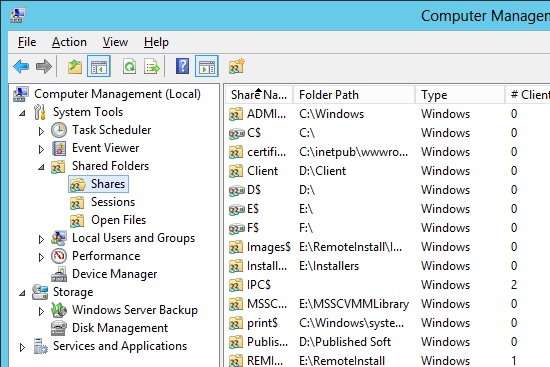Image resolution: width=550 pixels, height=367 pixels.
Task: Click the Local Users and Groups icon
Action: coord(59,238)
